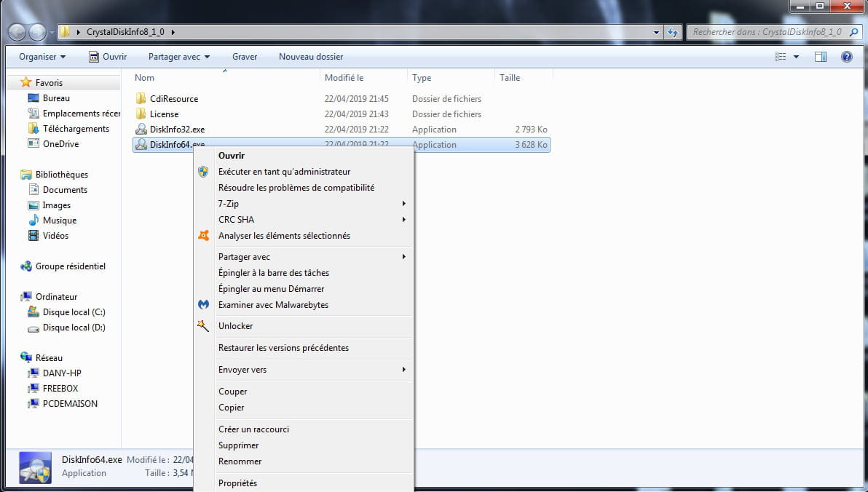Open the view options dropdown arrow
This screenshot has width=868, height=492.
(x=796, y=57)
